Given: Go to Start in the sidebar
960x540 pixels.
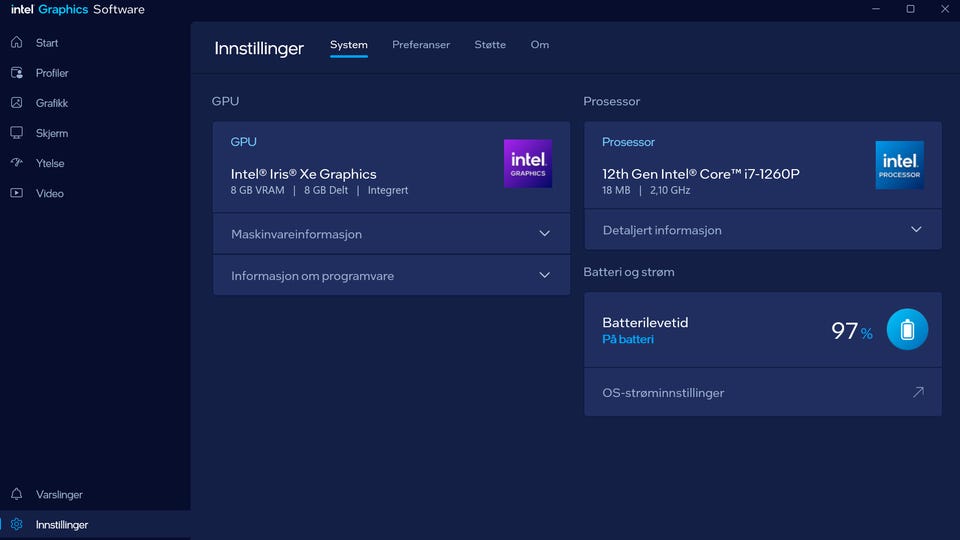Looking at the screenshot, I should pos(47,43).
